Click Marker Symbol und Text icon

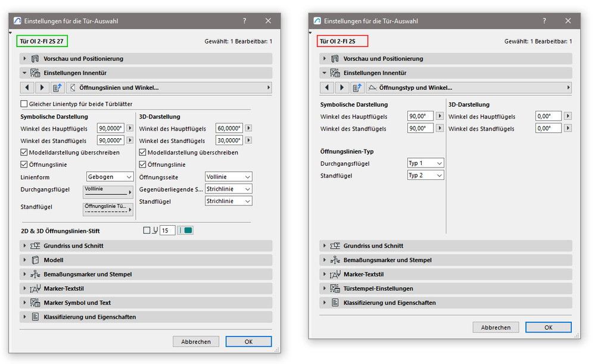pos(35,303)
